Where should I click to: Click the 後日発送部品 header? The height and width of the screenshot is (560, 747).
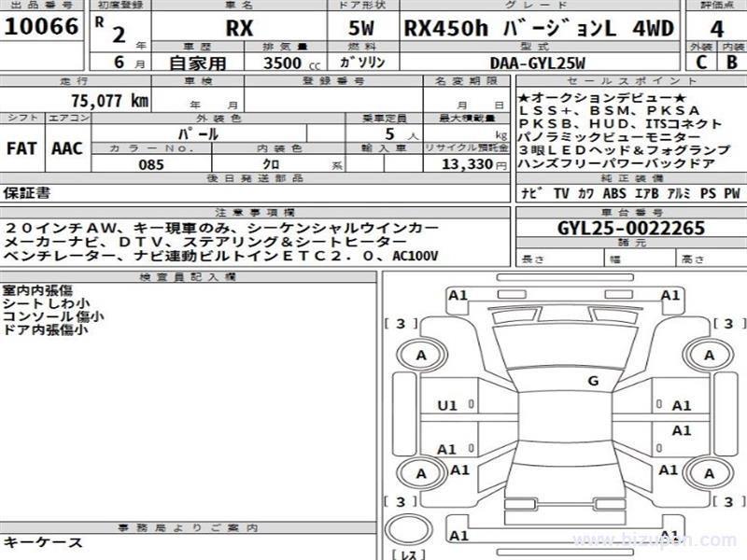[x=255, y=178]
